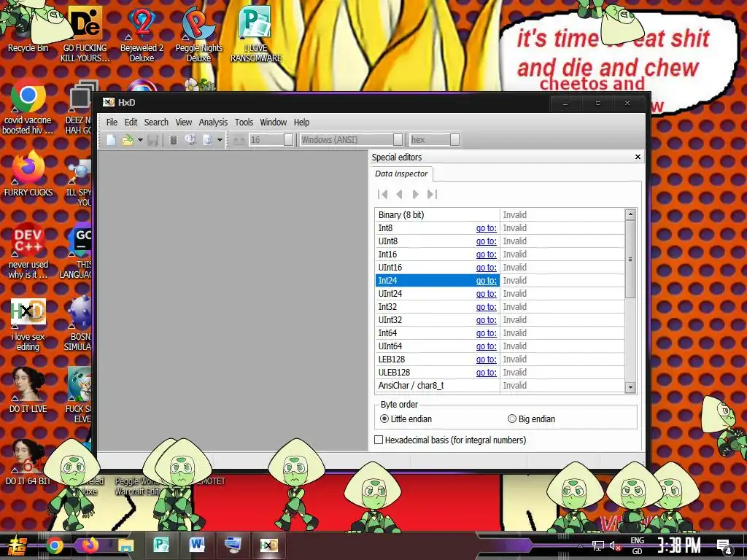Click go to link for Int24
747x560 pixels.
point(486,281)
